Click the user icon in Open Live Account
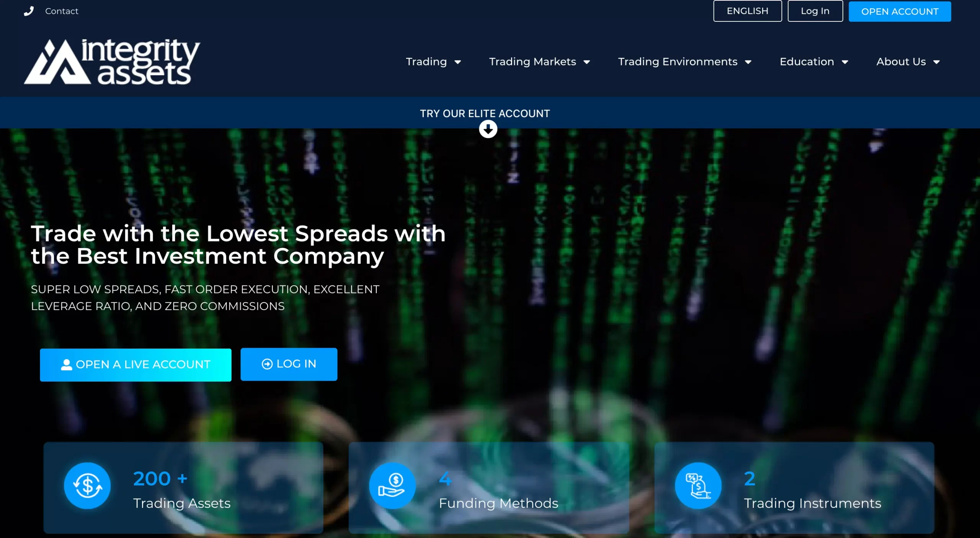Viewport: 980px width, 538px height. [67, 365]
